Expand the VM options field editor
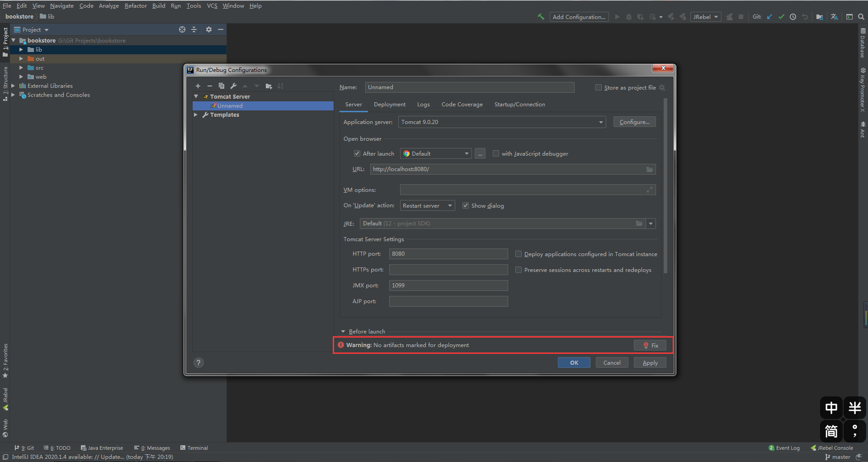 [x=650, y=190]
